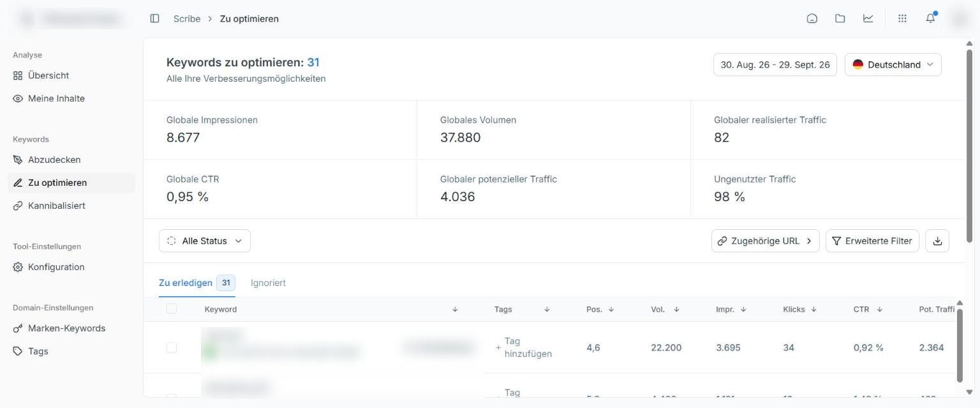Click the Globale Impressionen value 8.677
The height and width of the screenshot is (408, 980).
(x=183, y=137)
